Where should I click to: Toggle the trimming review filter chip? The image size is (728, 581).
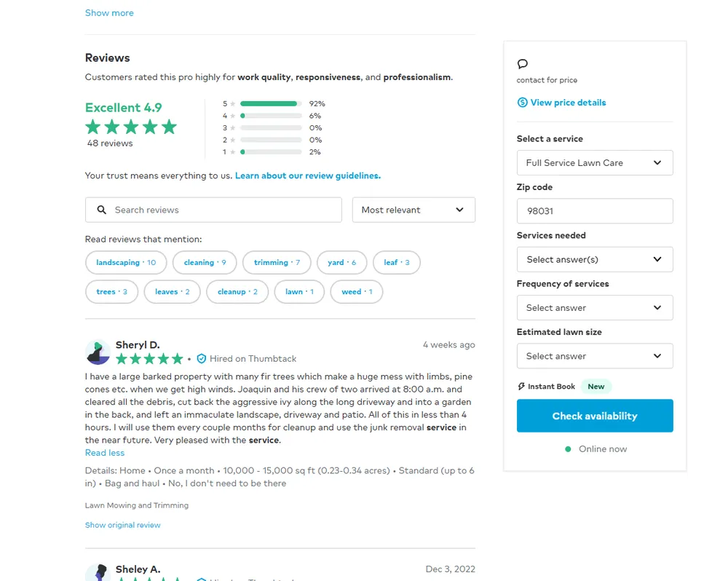pos(277,263)
